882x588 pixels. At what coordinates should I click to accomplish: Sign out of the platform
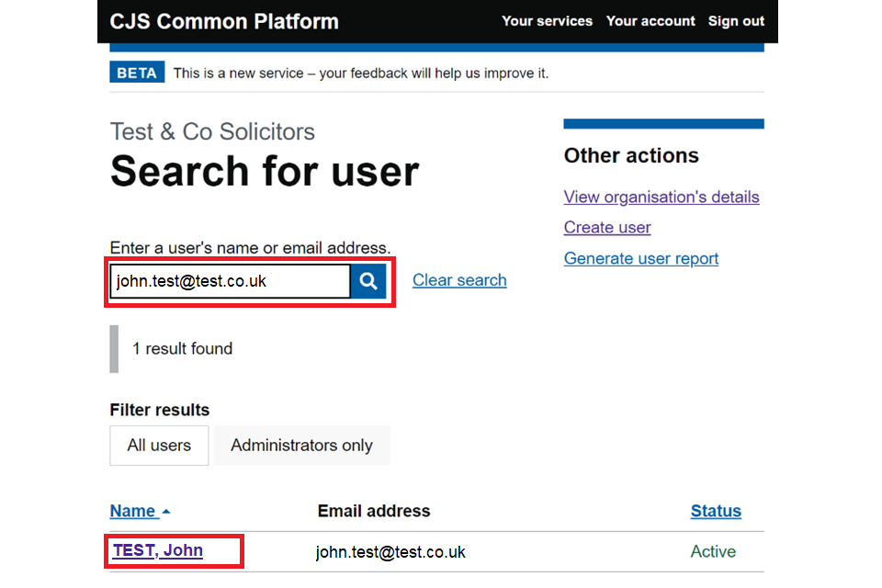pos(736,20)
